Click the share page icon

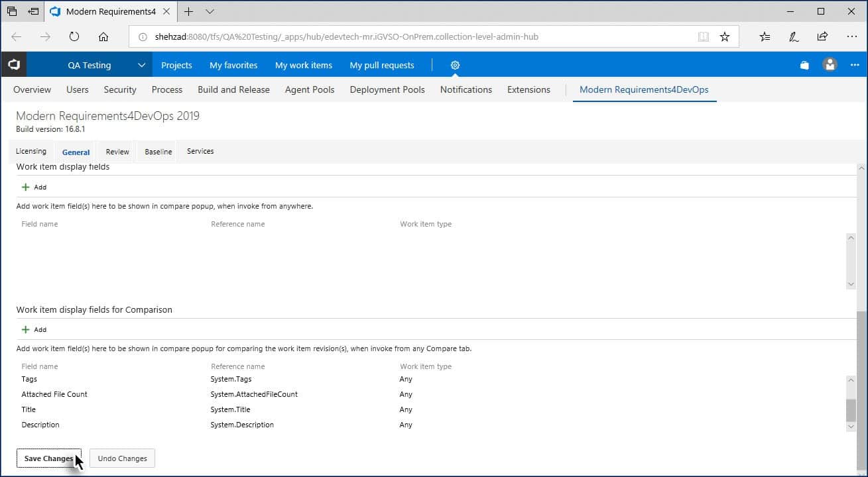click(822, 36)
